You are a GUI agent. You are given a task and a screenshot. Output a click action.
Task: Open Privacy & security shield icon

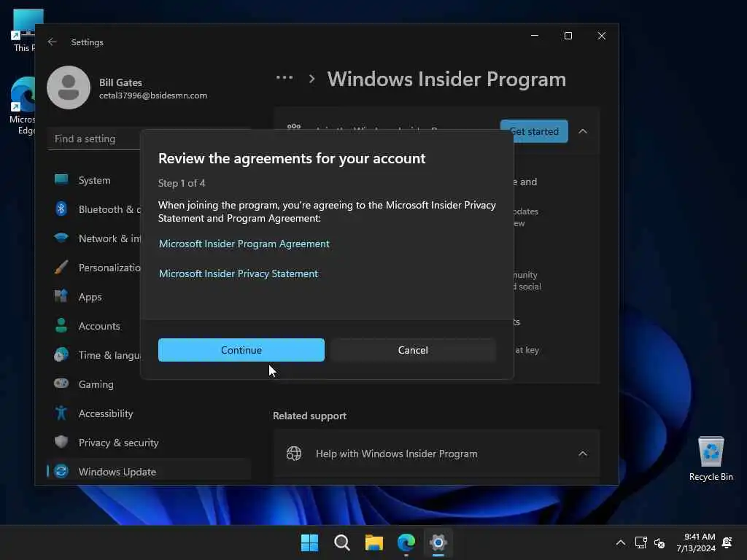pos(61,442)
